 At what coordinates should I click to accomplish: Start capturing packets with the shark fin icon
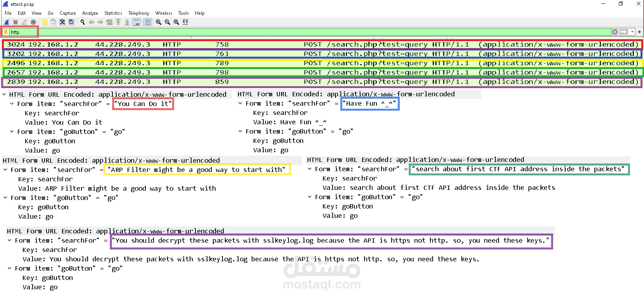click(7, 22)
